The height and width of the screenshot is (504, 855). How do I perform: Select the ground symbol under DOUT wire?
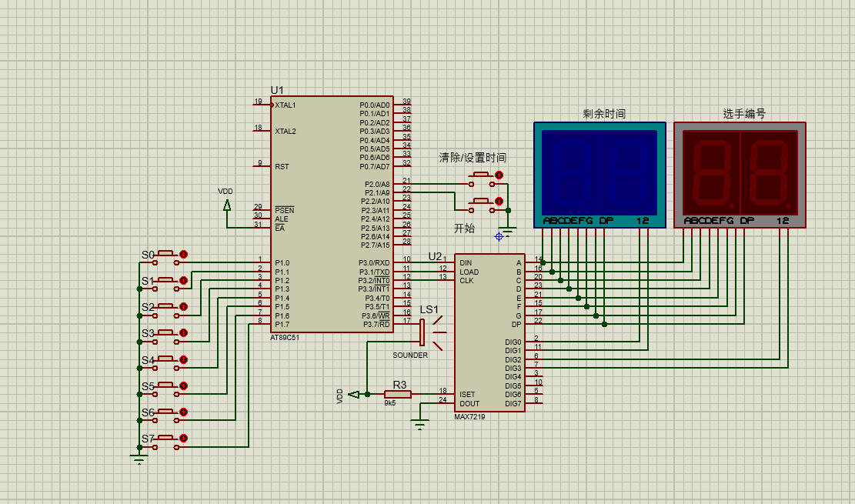[419, 425]
